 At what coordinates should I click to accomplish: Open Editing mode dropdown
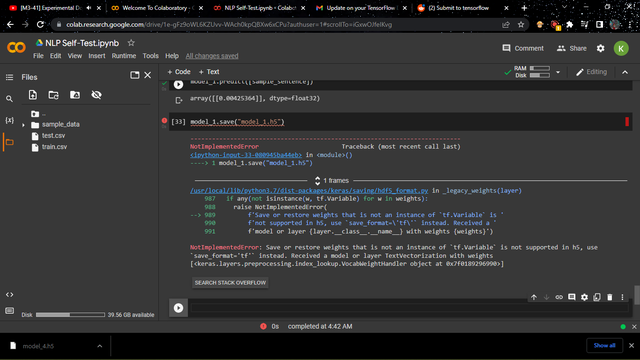(591, 72)
